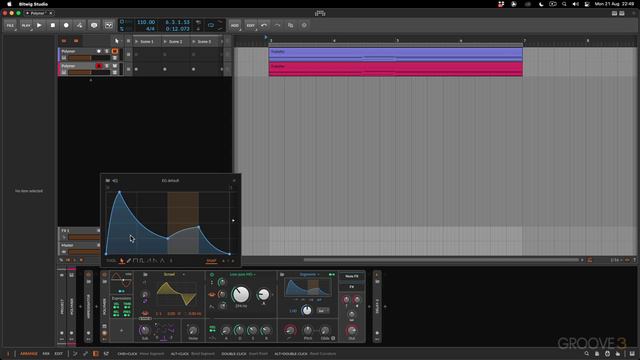Viewport: 640px width, 360px height.
Task: Open the FILE menu
Action: (10, 25)
